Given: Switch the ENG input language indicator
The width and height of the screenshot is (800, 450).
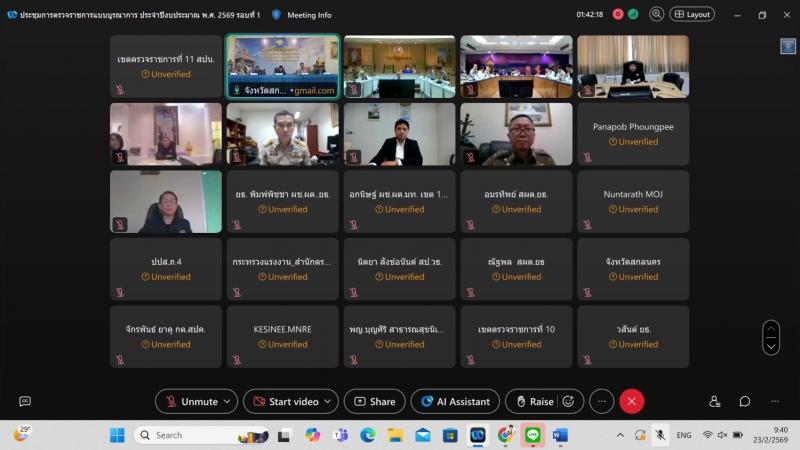Looking at the screenshot, I should 684,435.
